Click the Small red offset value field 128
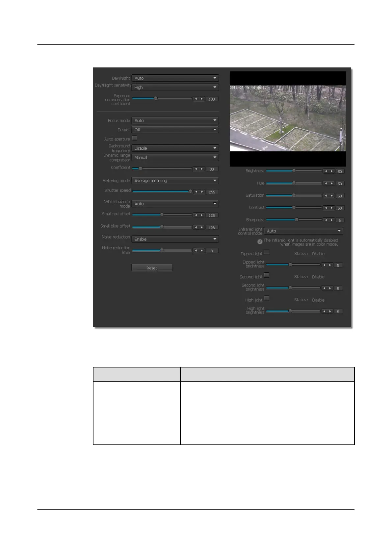 (212, 215)
